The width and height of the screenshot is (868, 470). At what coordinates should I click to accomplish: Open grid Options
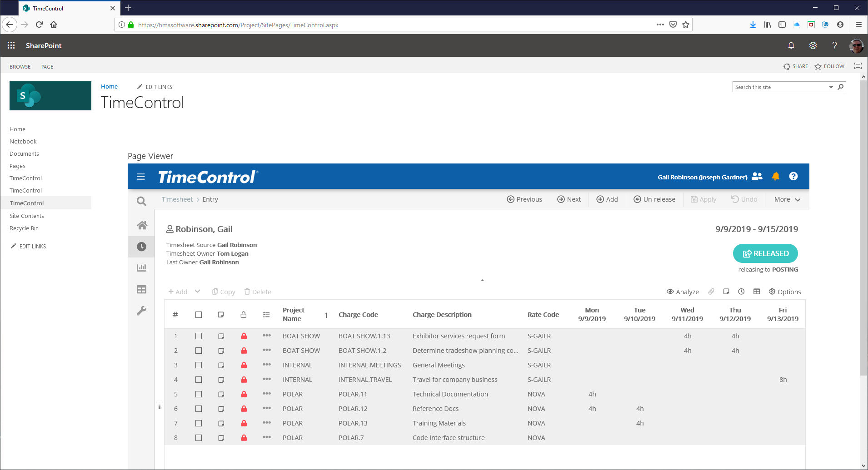785,292
